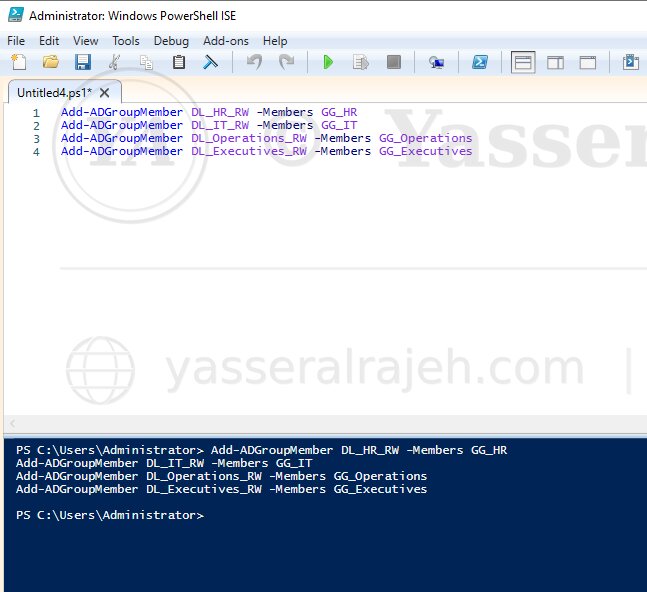Click GG_HR in script line 1
This screenshot has height=592, width=647.
point(339,112)
